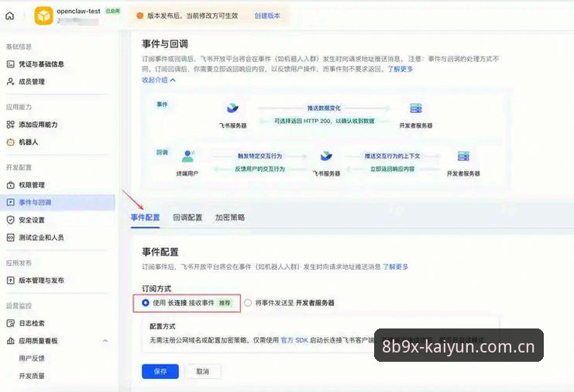Open 凭证与基础信息 in sidebar
Image resolution: width=574 pixels, height=392 pixels.
(x=41, y=64)
